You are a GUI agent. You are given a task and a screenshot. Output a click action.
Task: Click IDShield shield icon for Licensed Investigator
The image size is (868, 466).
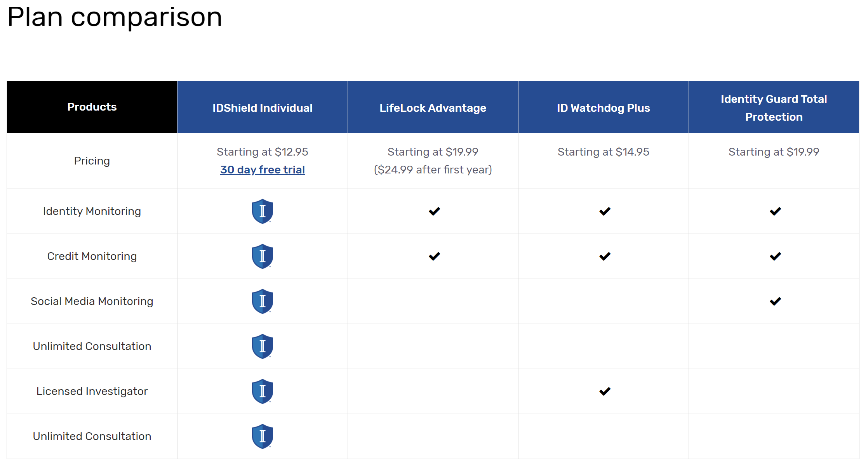263,391
